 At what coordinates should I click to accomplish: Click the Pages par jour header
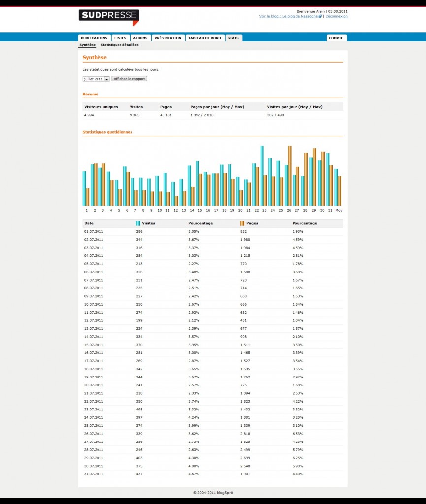[217, 107]
